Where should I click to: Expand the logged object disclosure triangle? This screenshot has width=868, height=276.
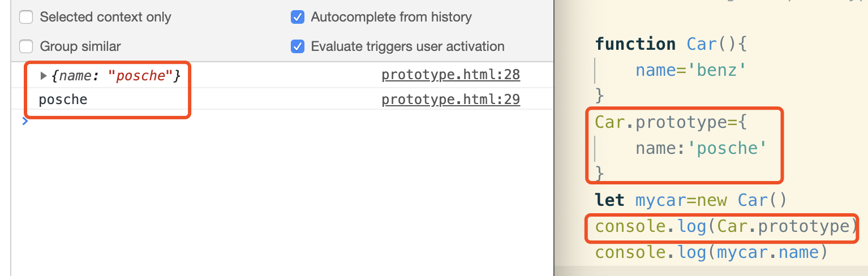[44, 76]
